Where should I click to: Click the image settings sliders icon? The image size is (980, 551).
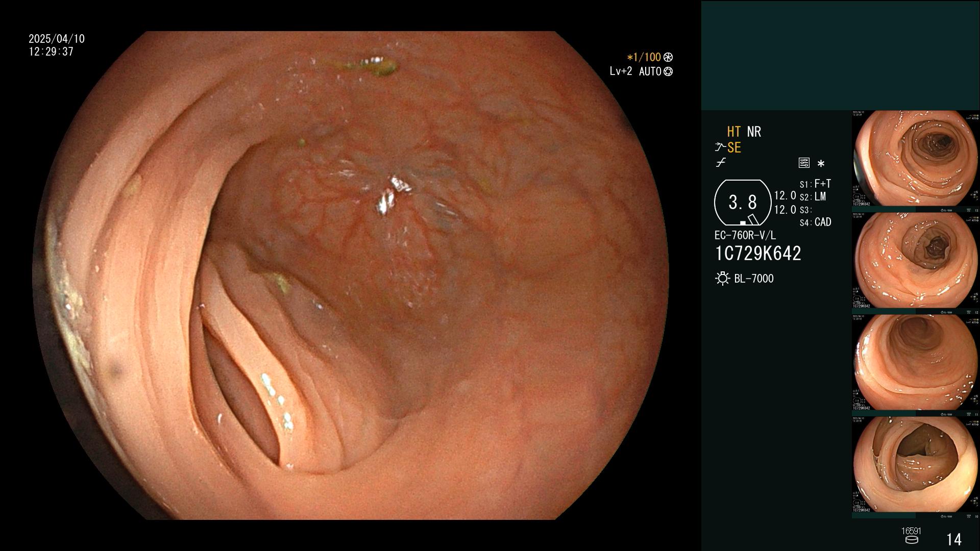click(804, 163)
